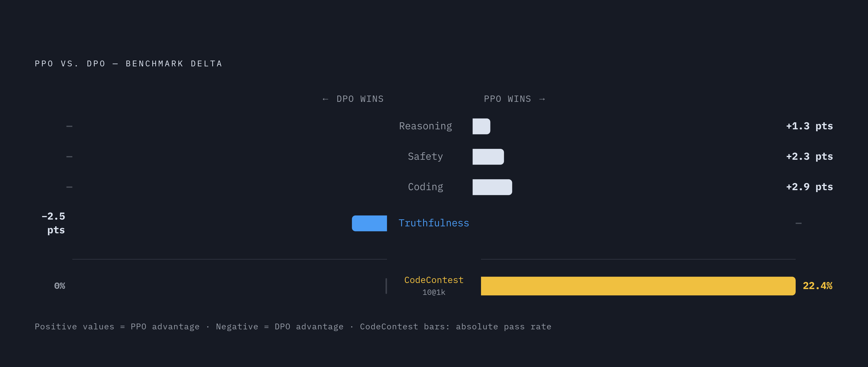Viewport: 868px width, 367px height.
Task: Click the Safety bar in the chart
Action: pyautogui.click(x=488, y=157)
